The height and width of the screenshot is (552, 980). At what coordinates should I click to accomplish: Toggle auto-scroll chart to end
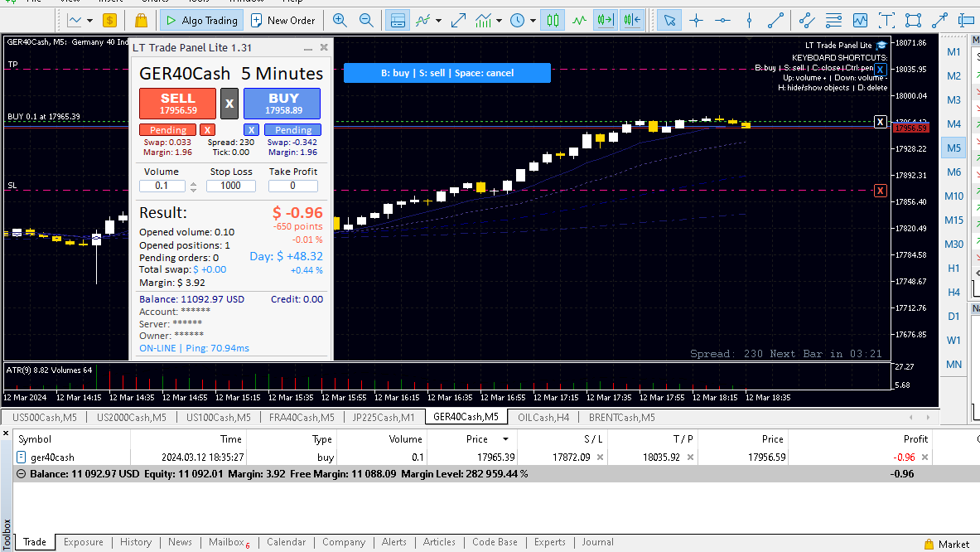606,21
